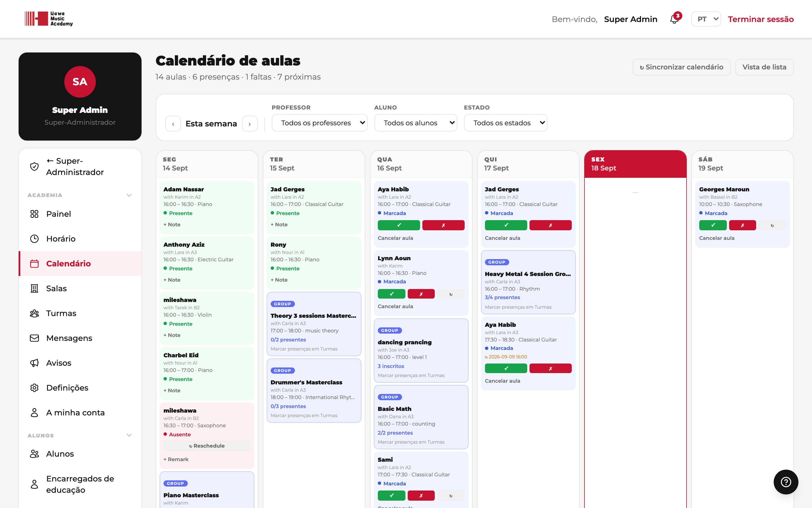812x508 pixels.
Task: Click Reschedule on mileshawa absent lesson
Action: click(x=207, y=446)
